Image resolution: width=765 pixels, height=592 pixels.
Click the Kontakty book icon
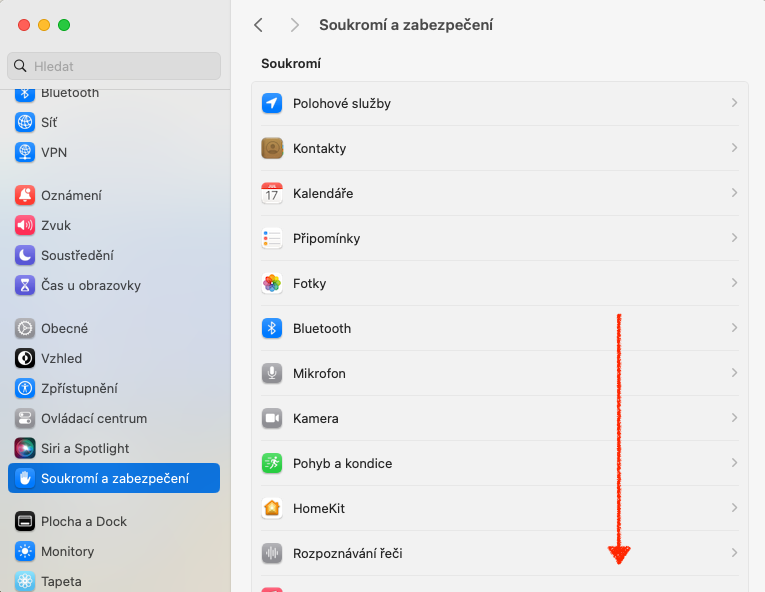point(272,148)
